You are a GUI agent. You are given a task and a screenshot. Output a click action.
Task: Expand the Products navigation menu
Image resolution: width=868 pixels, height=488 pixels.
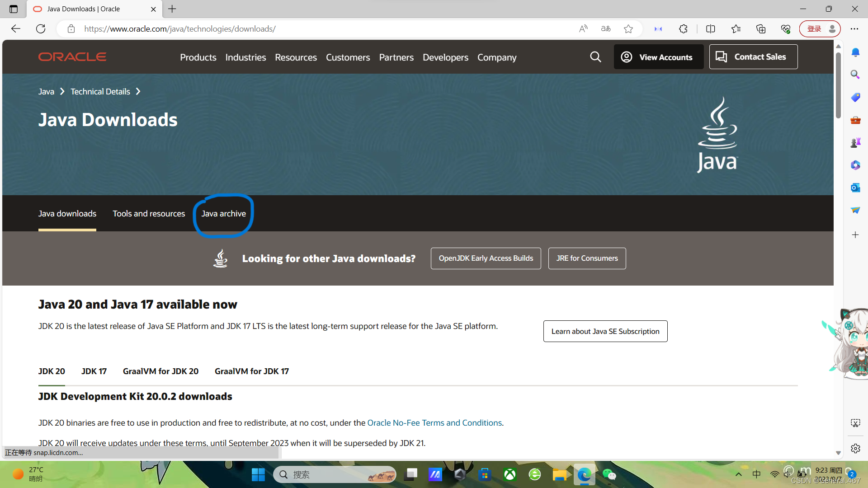tap(198, 57)
